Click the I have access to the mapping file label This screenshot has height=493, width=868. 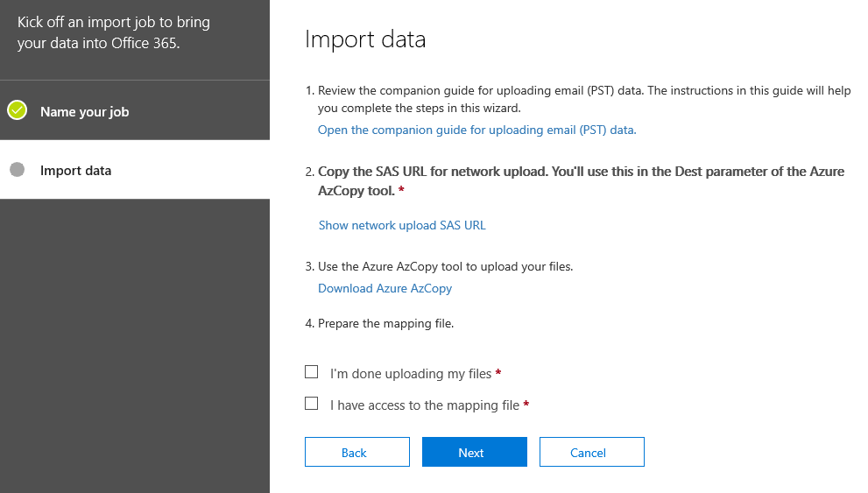pyautogui.click(x=425, y=405)
